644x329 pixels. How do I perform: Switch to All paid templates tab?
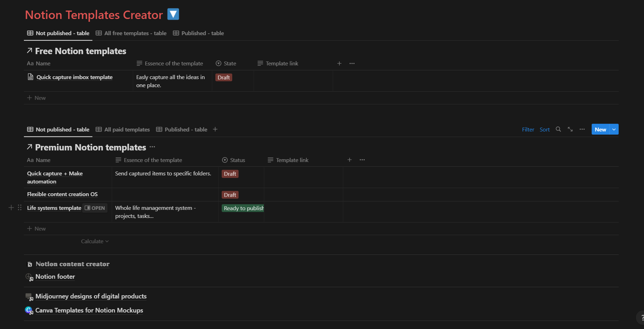pyautogui.click(x=123, y=129)
